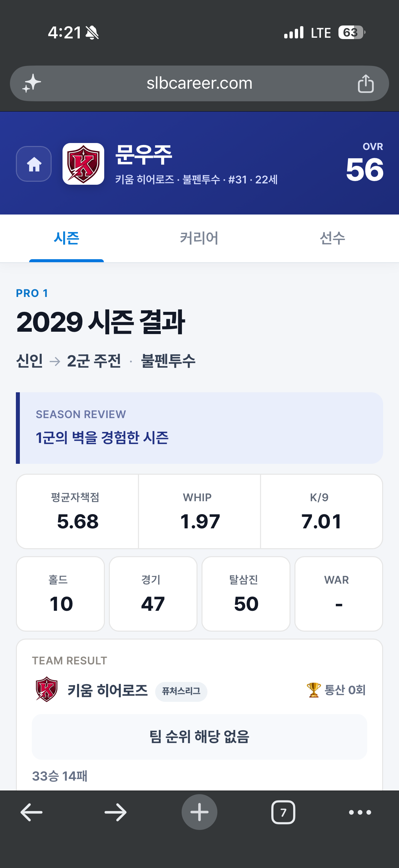Image resolution: width=399 pixels, height=868 pixels.
Task: Go forward with the browser forward arrow
Action: click(x=115, y=812)
